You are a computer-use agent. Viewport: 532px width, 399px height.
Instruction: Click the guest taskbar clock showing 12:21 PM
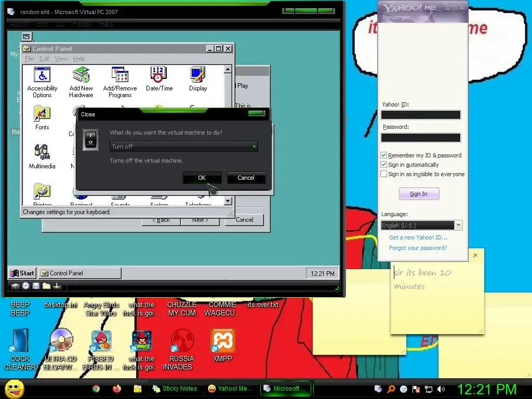[x=322, y=273]
